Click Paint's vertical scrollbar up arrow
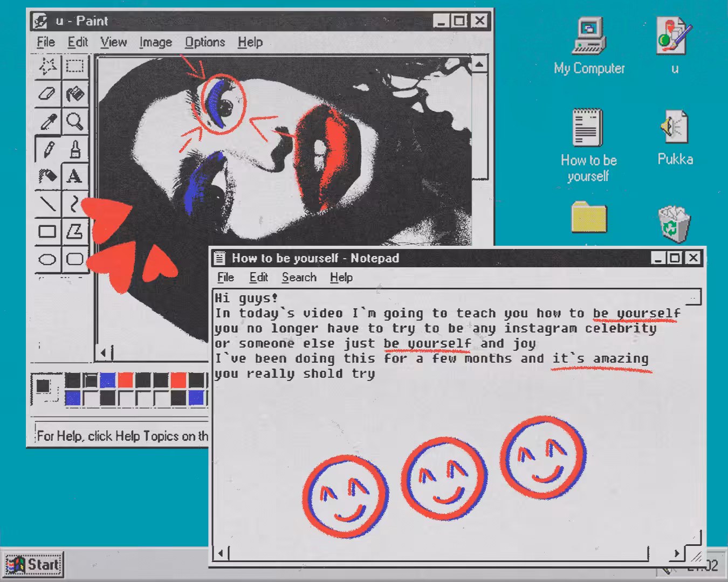The width and height of the screenshot is (728, 582). pyautogui.click(x=479, y=65)
